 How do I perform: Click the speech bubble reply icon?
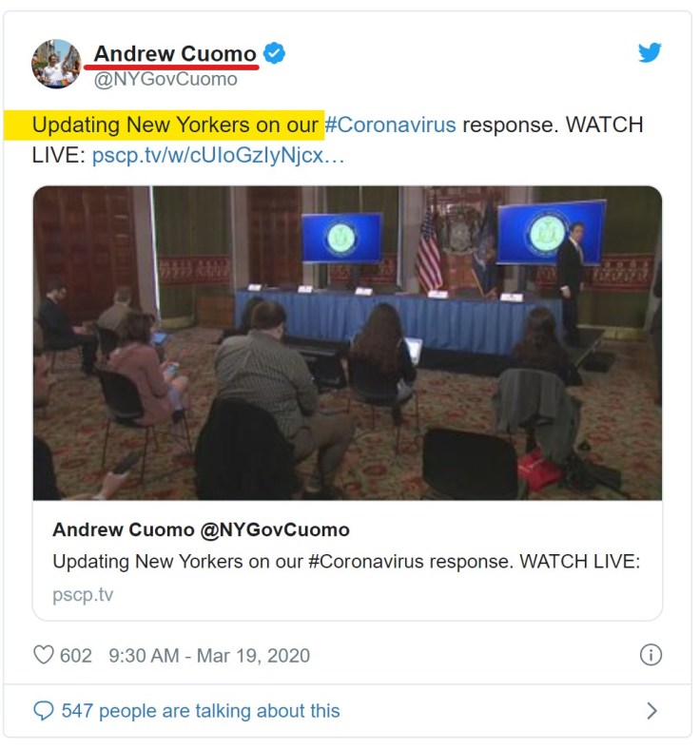tap(44, 710)
